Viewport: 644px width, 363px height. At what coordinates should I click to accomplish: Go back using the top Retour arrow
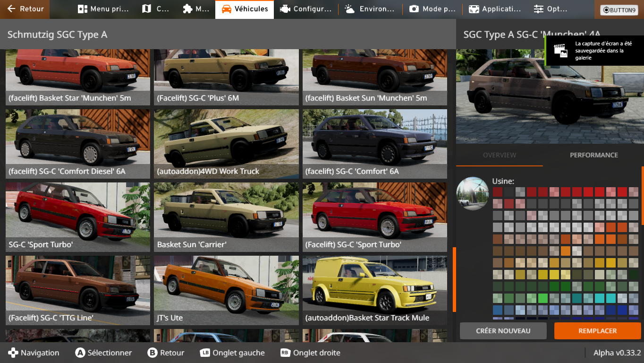pos(25,9)
